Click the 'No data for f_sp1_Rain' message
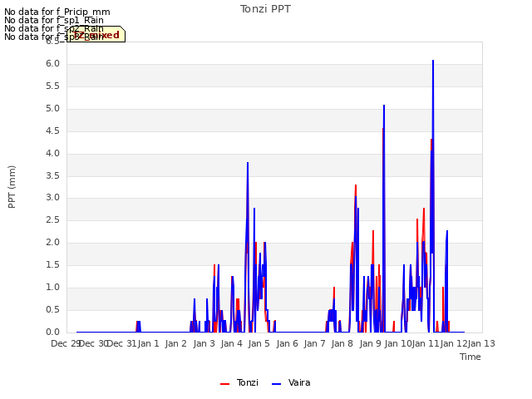Viewport: 532px width, 399px height. [x=53, y=20]
